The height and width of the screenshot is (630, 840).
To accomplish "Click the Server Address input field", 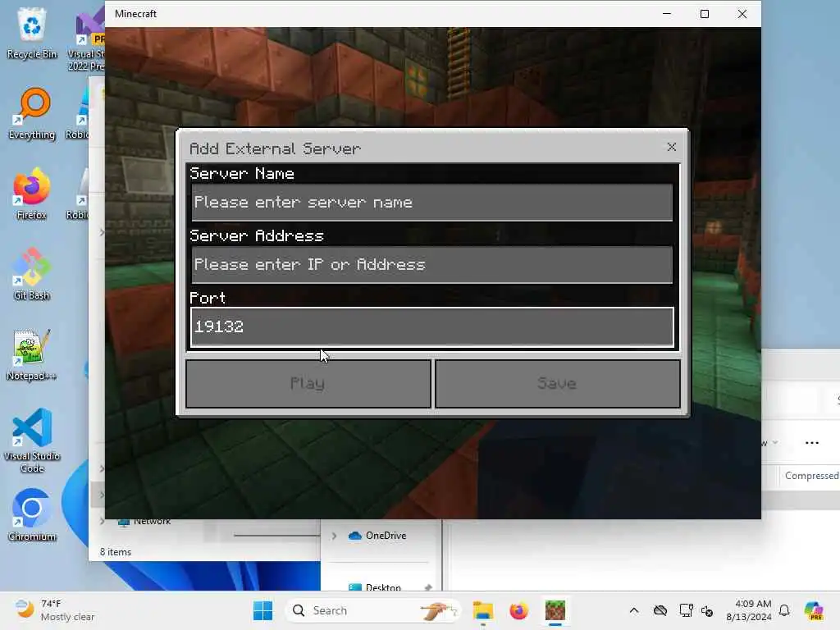I will tap(431, 265).
